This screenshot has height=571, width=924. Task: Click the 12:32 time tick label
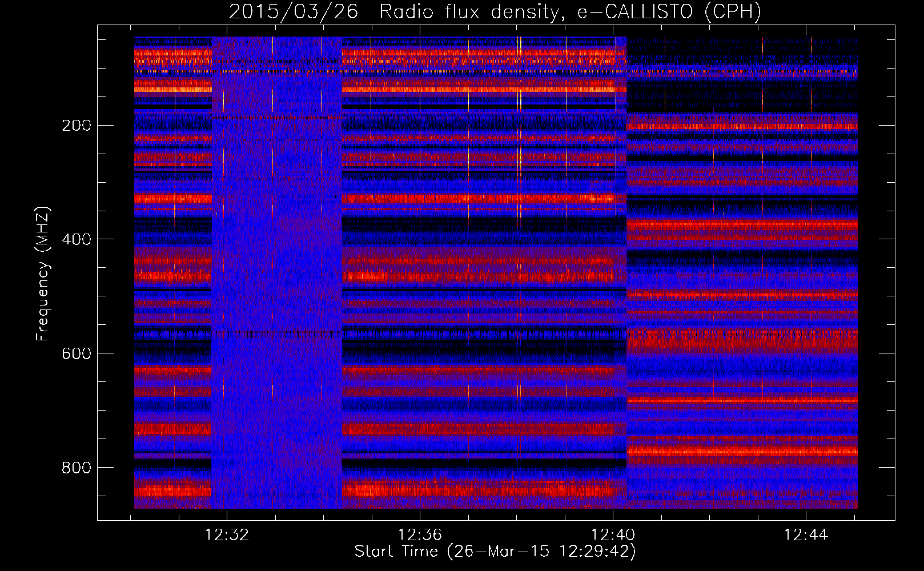coord(227,535)
